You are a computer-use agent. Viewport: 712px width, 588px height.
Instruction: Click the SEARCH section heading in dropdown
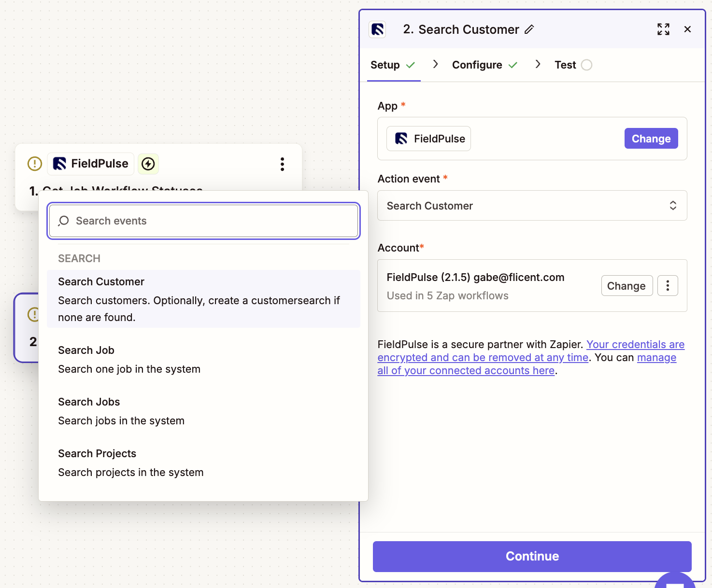point(79,258)
